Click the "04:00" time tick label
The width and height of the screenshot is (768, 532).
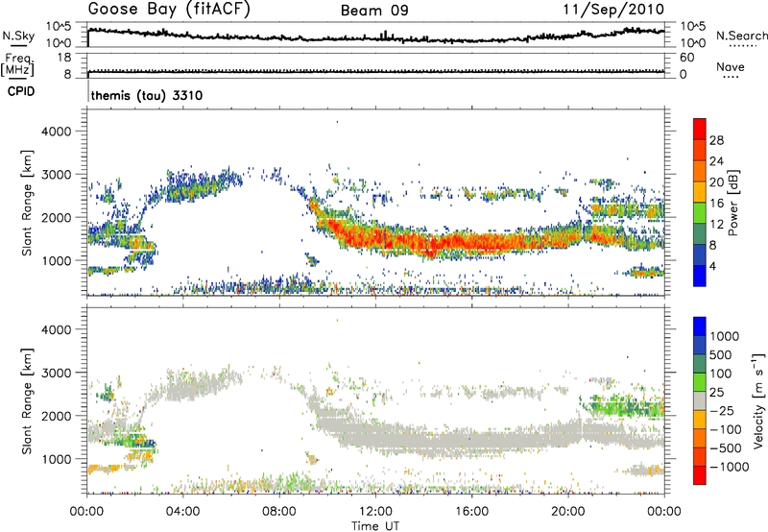pyautogui.click(x=182, y=512)
